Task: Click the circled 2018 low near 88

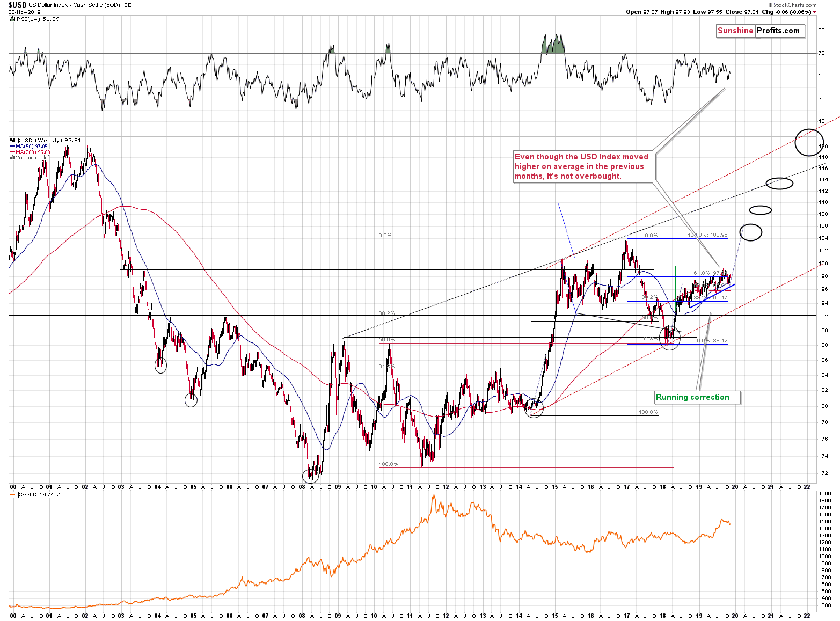Action: pyautogui.click(x=670, y=338)
